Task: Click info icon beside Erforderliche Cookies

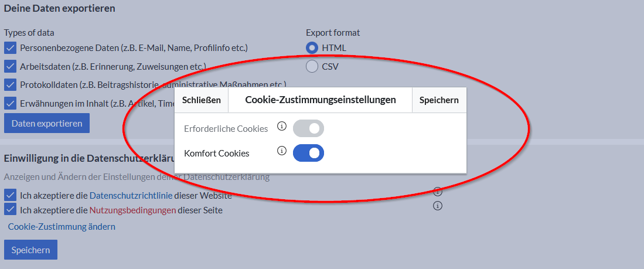Action: tap(281, 127)
